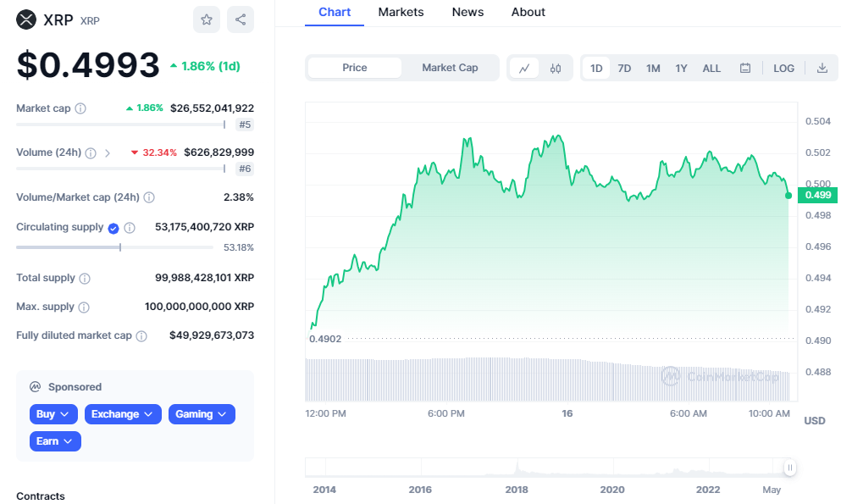The height and width of the screenshot is (504, 841).
Task: Click the Sponsored logo icon
Action: (x=35, y=386)
